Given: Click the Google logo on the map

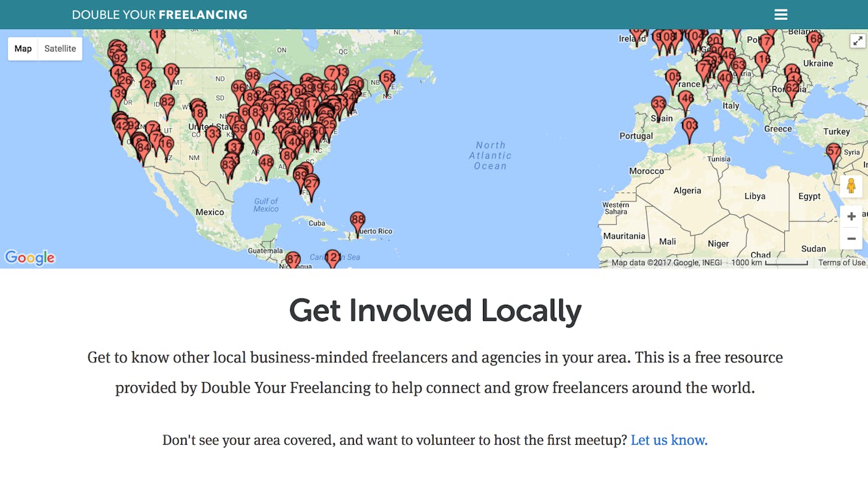Looking at the screenshot, I should (x=30, y=258).
